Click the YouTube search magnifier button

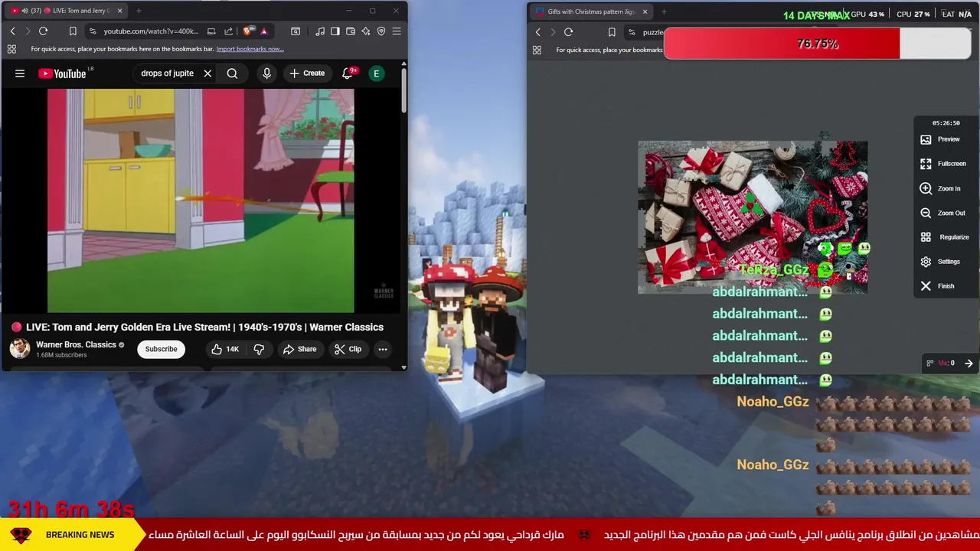pyautogui.click(x=232, y=73)
